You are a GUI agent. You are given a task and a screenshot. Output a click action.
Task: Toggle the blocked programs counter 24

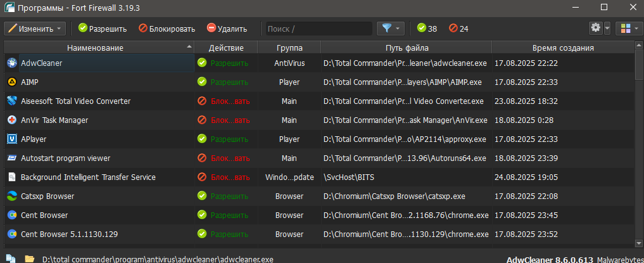point(458,29)
